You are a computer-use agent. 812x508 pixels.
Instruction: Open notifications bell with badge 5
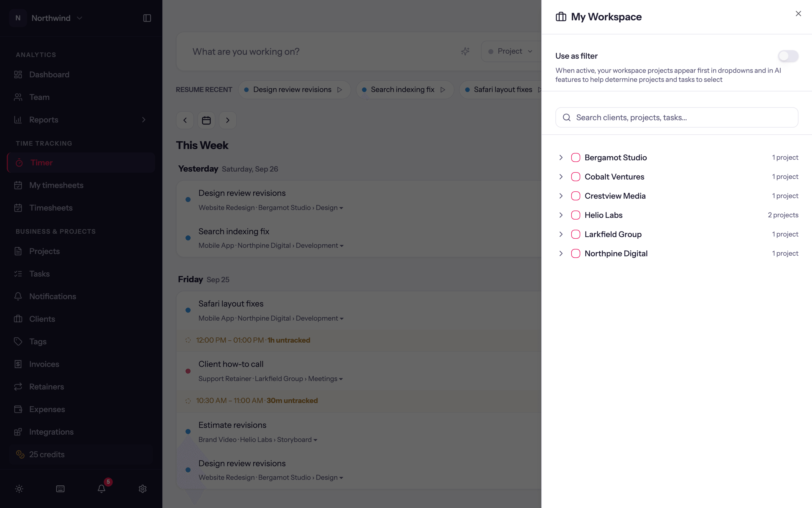point(102,489)
